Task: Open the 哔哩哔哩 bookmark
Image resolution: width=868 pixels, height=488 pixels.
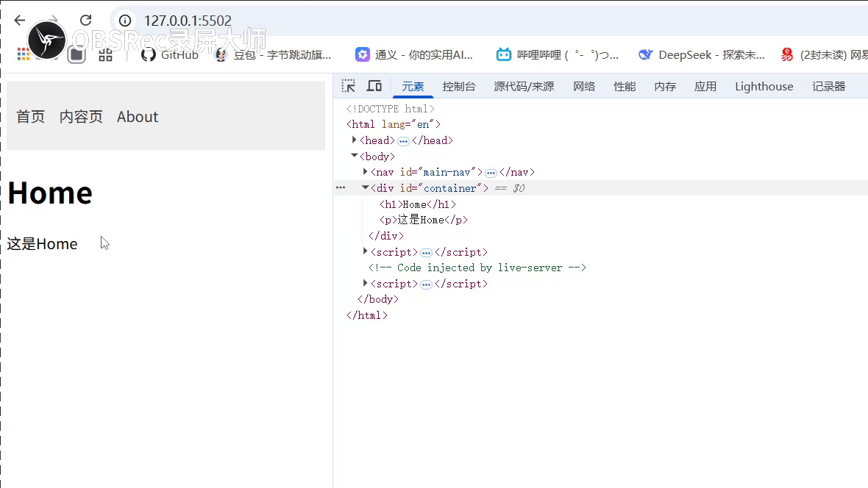Action: click(x=558, y=55)
